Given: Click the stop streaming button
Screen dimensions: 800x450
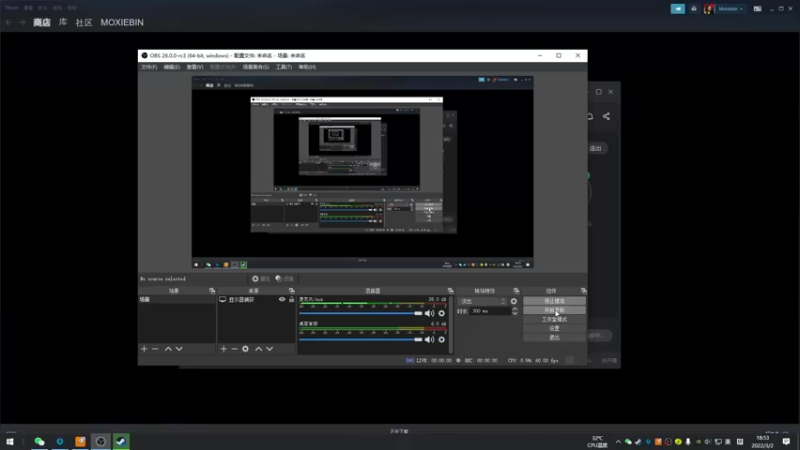Looking at the screenshot, I should pos(554,301).
